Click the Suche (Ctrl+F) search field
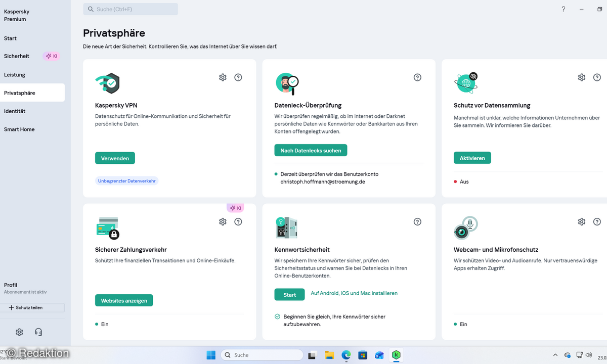The image size is (607, 364). (x=130, y=9)
